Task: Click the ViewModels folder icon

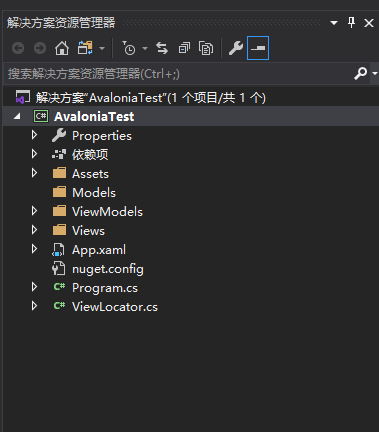Action: [x=59, y=211]
